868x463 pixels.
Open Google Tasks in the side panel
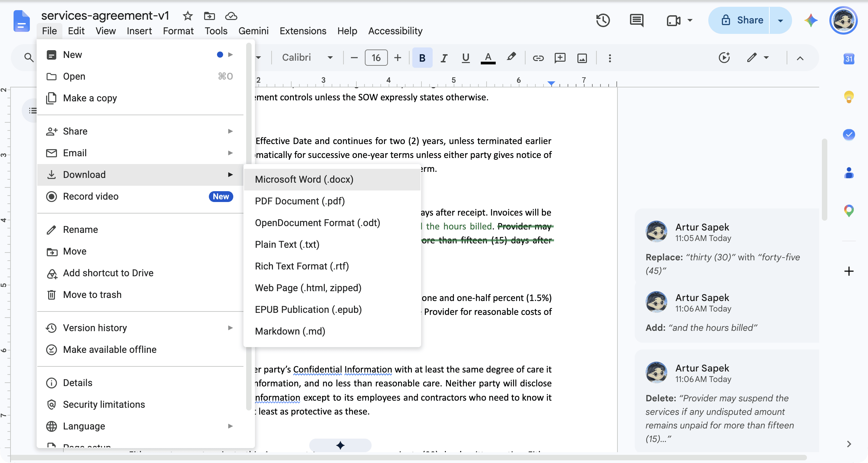pyautogui.click(x=849, y=135)
